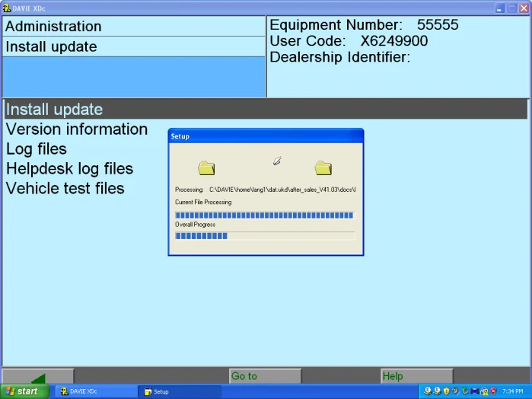
Task: Click the Safely Remove Hardware tray icon
Action: 465,391
